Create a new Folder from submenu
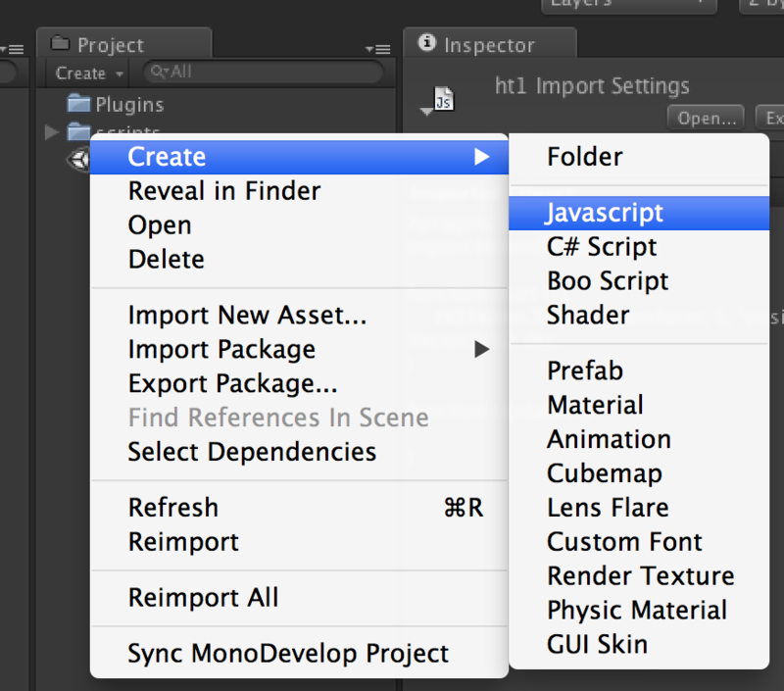 point(585,157)
